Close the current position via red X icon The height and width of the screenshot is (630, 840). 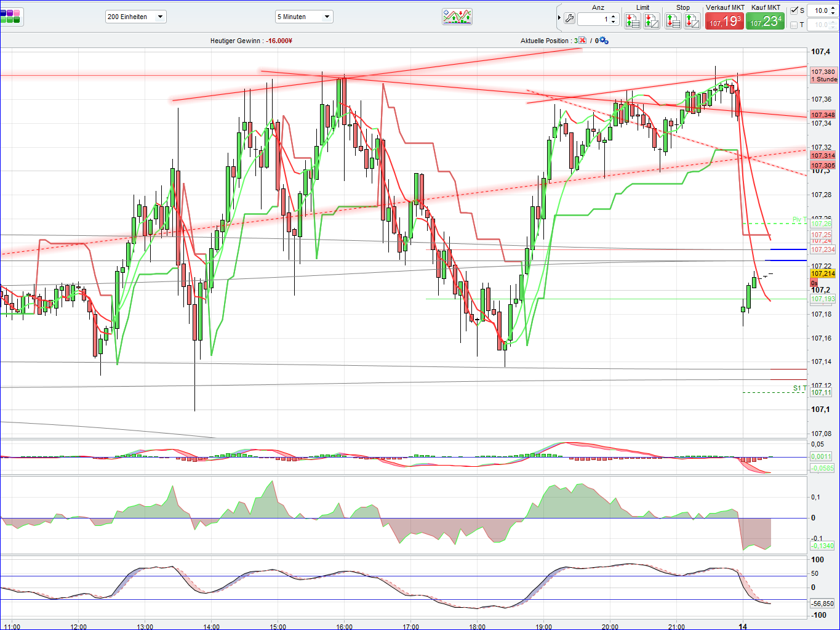[x=581, y=40]
